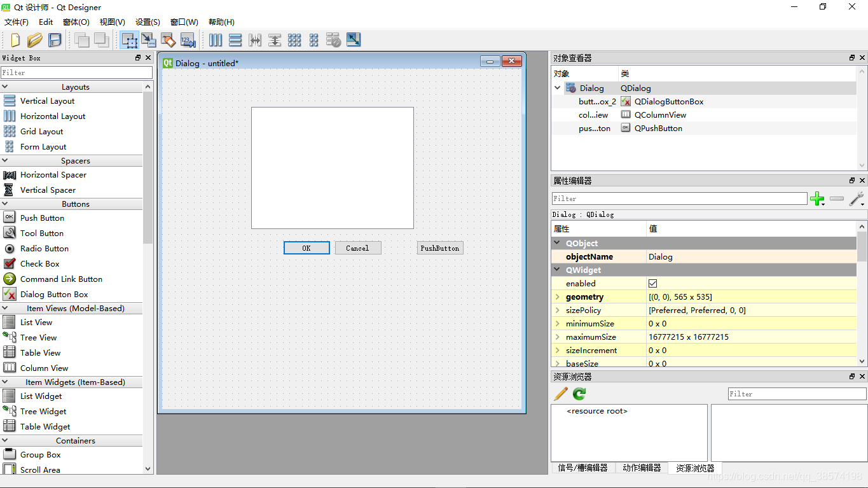This screenshot has width=868, height=488.
Task: Select the column view widget on form
Action: point(333,168)
